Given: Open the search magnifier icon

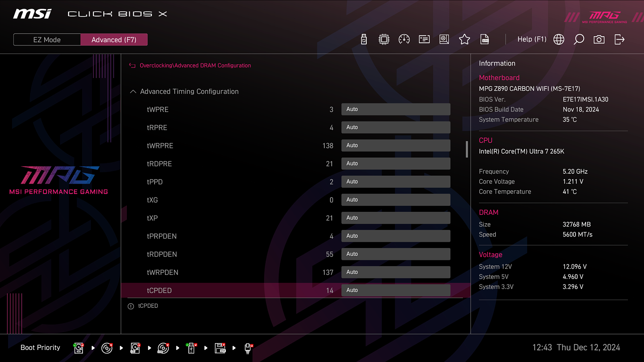Looking at the screenshot, I should (579, 39).
